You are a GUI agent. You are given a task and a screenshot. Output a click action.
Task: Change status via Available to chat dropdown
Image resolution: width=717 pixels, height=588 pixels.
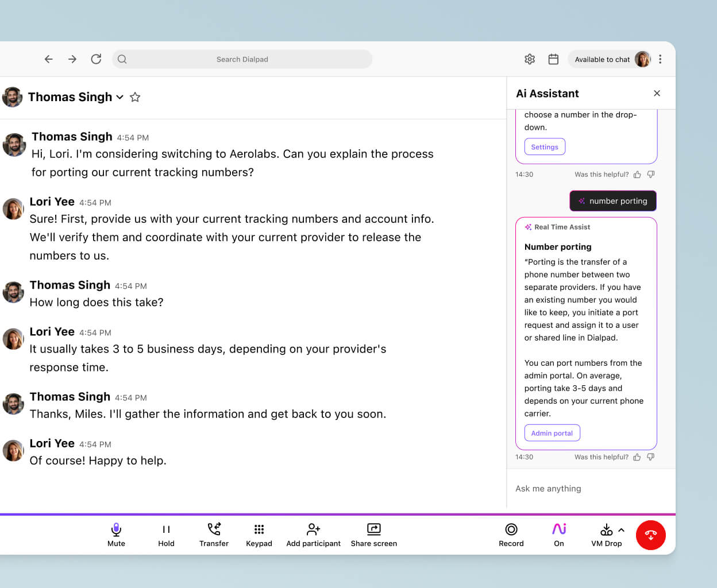click(602, 59)
